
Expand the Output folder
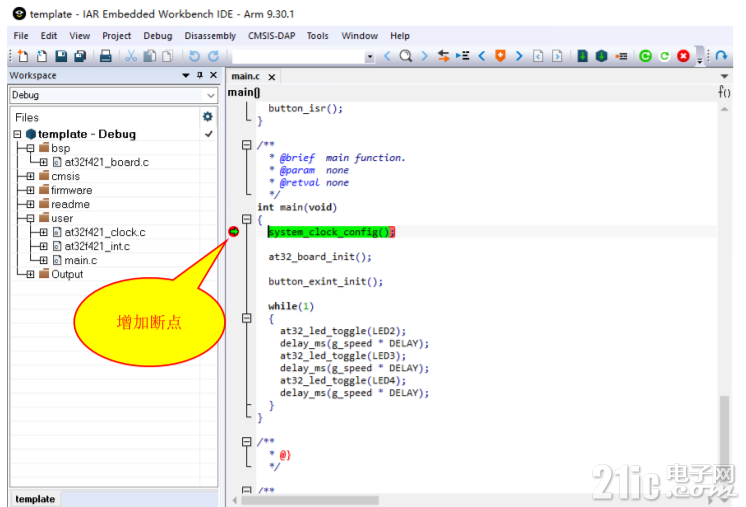(30, 274)
